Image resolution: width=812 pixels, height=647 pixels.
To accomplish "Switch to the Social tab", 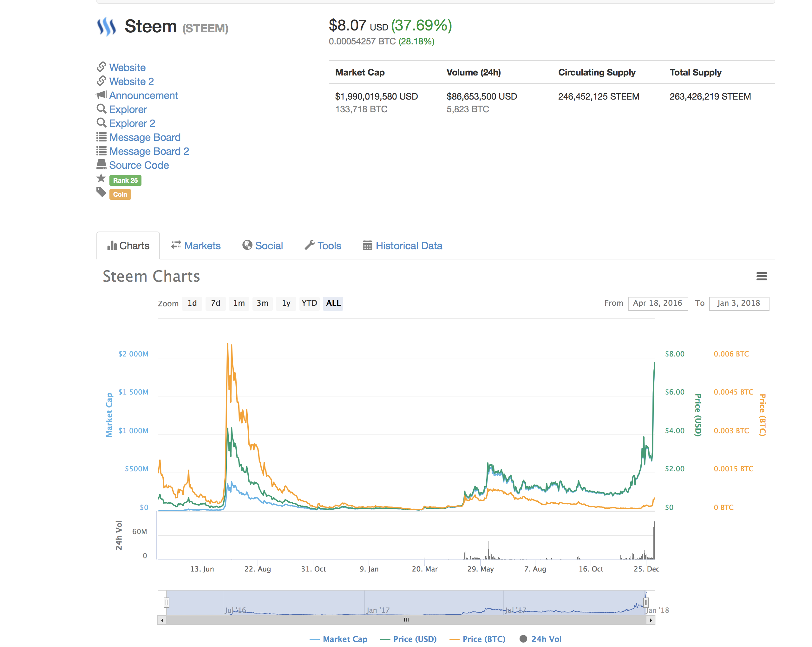I will coord(263,245).
